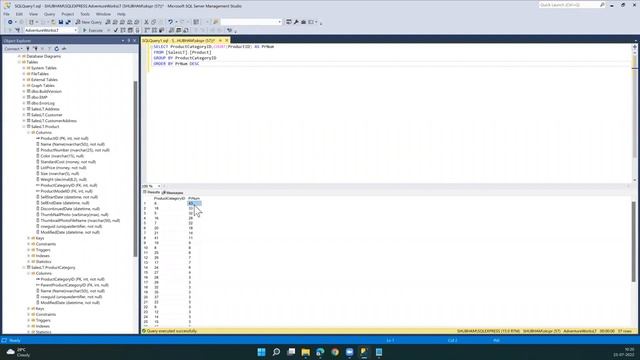Open the File menu

click(7, 14)
